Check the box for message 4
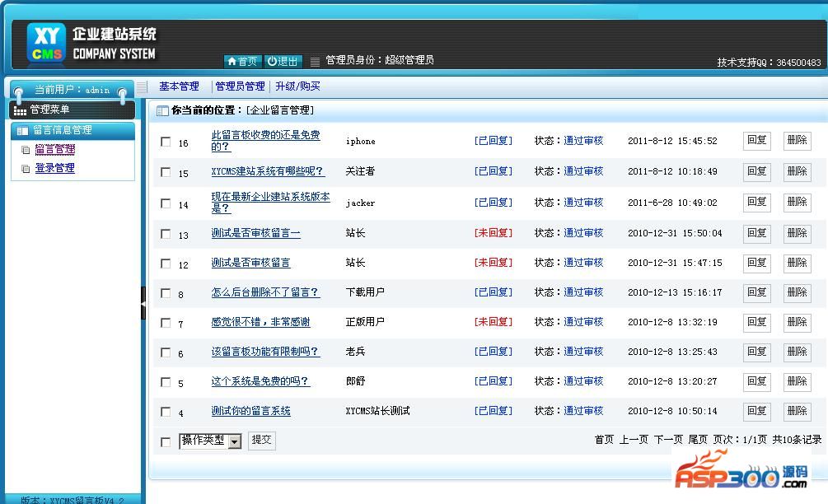Screen dimensions: 828x504 click(166, 411)
